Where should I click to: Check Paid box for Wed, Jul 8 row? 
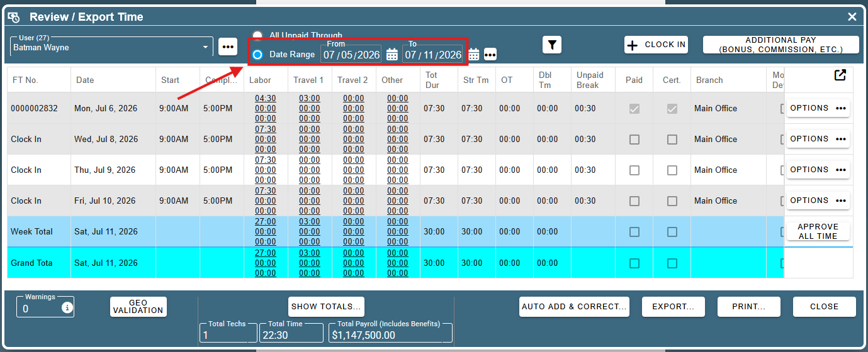634,139
